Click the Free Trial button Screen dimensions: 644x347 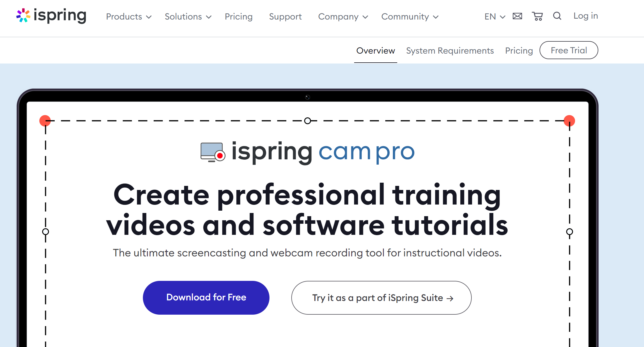tap(569, 50)
